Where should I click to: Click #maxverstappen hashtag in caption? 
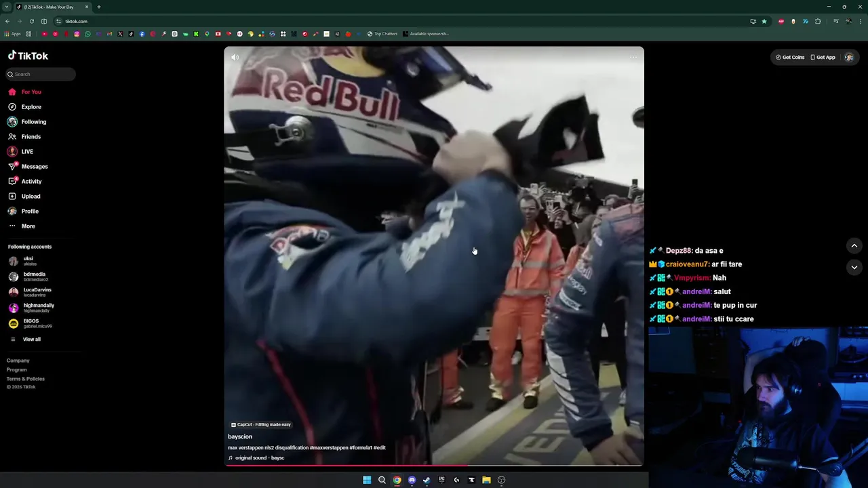click(328, 447)
